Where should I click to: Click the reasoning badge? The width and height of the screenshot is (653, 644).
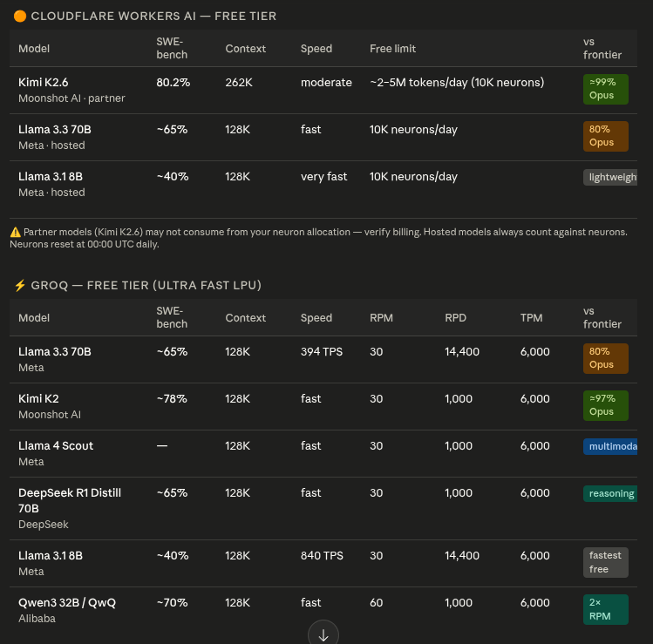pyautogui.click(x=610, y=494)
